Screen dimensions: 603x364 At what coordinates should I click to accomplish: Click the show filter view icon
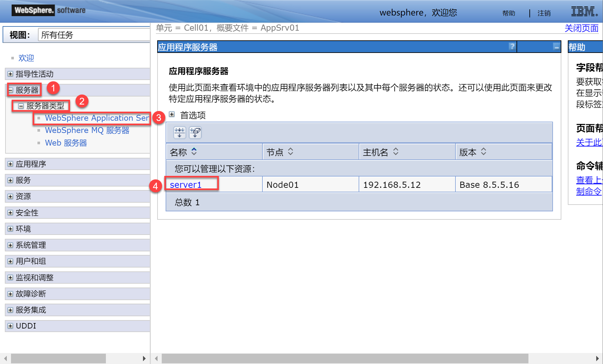click(179, 132)
